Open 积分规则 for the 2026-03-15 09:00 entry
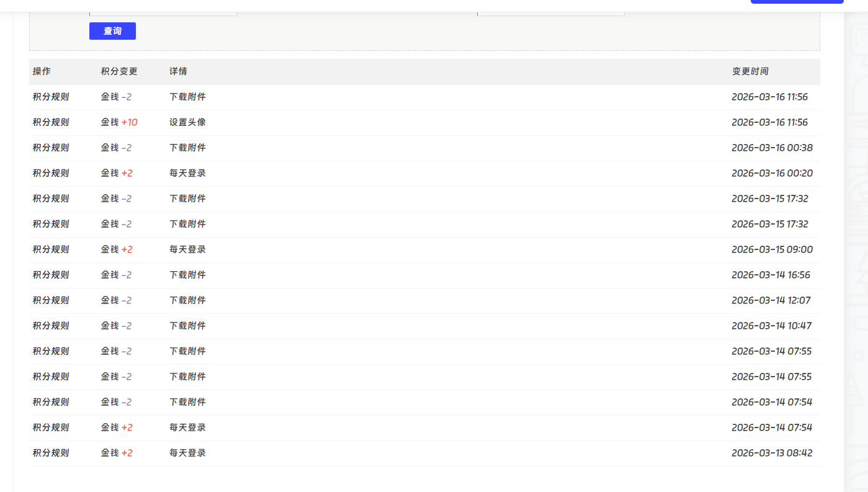The height and width of the screenshot is (492, 868). (x=51, y=249)
